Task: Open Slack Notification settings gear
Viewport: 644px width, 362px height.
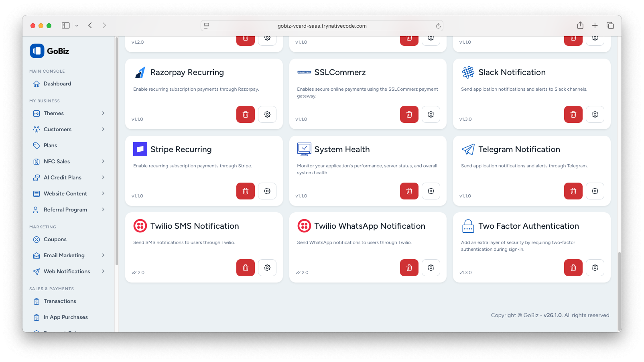Action: click(x=595, y=114)
